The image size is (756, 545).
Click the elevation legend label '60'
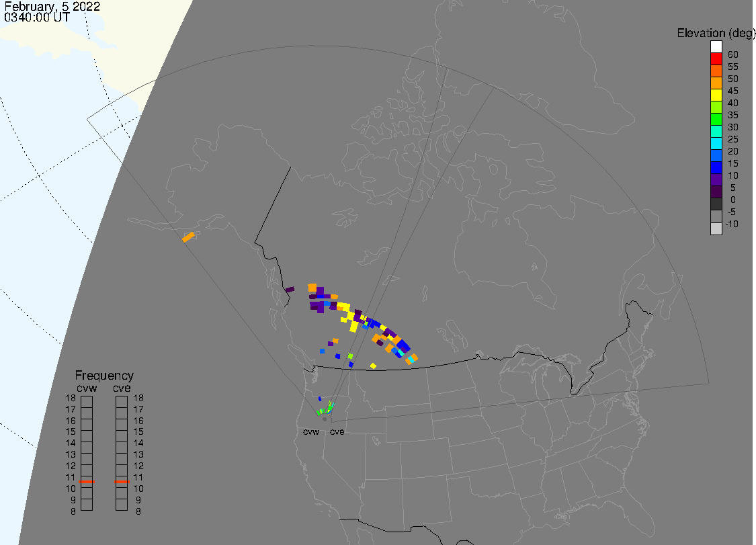click(733, 54)
